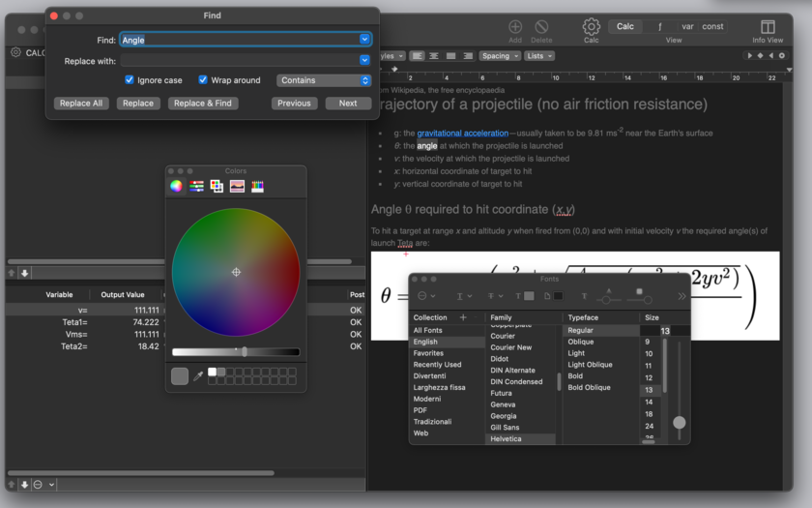Justify text alignment in ruler bar

pyautogui.click(x=451, y=56)
